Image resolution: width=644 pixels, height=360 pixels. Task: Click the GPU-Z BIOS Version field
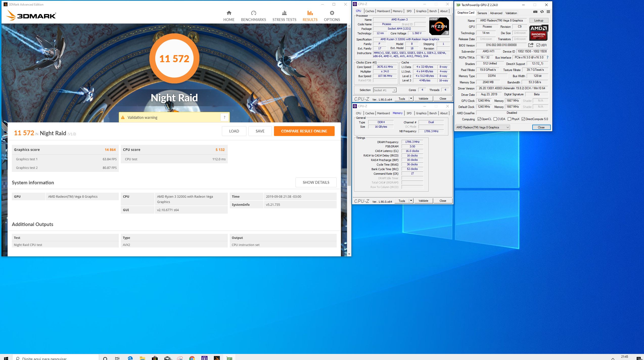pos(501,45)
